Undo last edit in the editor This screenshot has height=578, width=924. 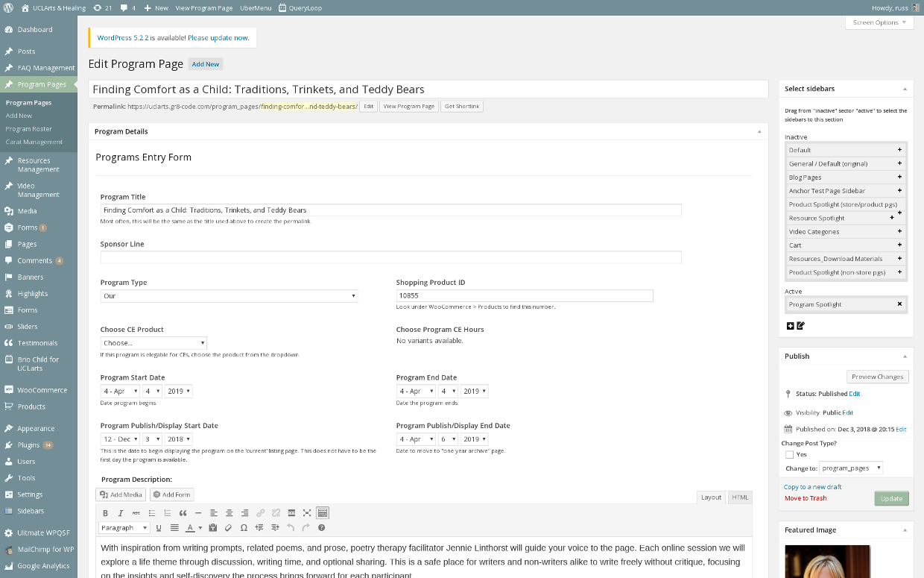291,528
